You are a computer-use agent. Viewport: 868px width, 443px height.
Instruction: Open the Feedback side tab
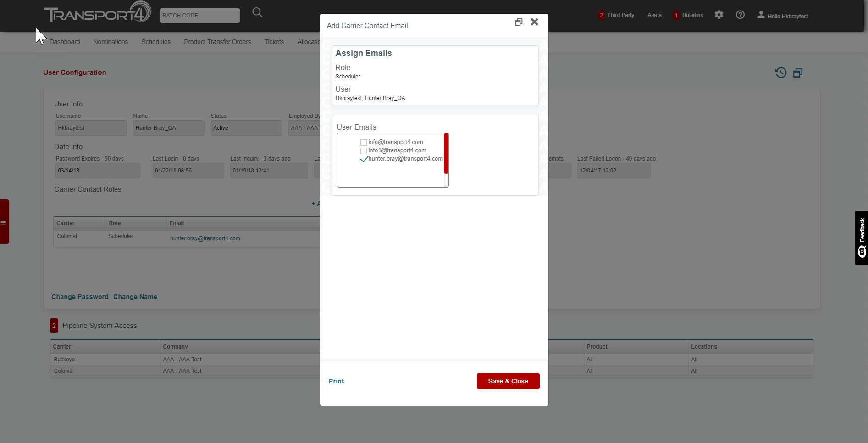(861, 238)
